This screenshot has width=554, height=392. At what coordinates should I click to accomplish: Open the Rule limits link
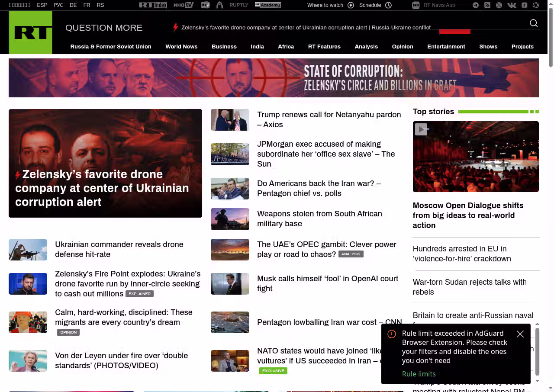[419, 374]
